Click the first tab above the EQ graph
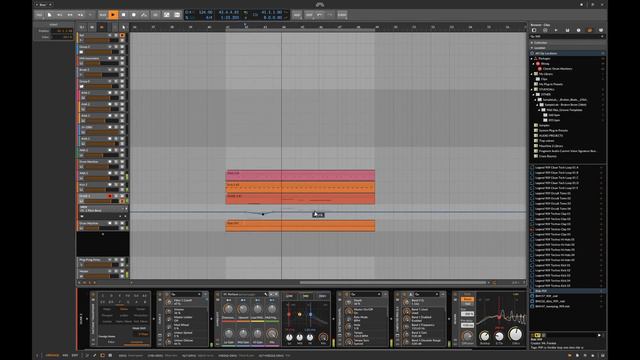 289,296
